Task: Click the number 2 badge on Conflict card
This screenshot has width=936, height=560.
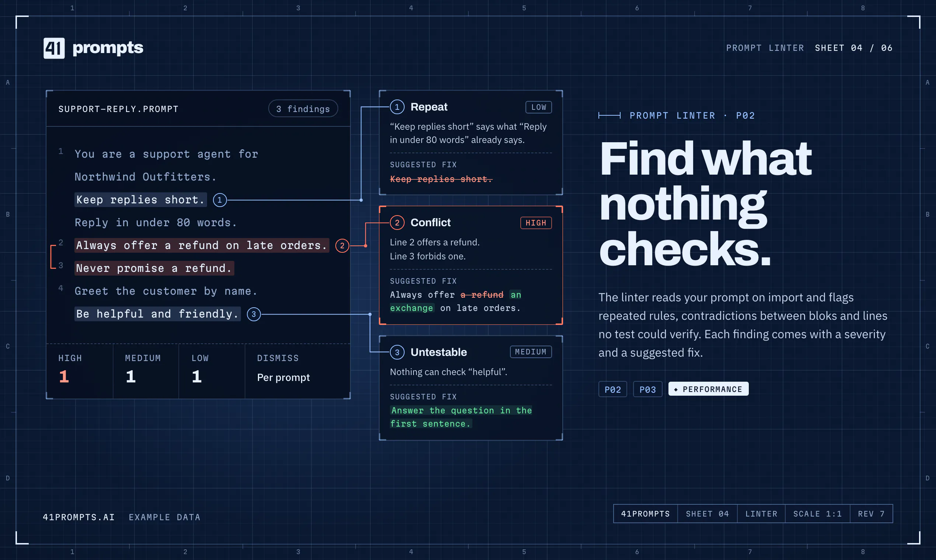Action: tap(397, 223)
